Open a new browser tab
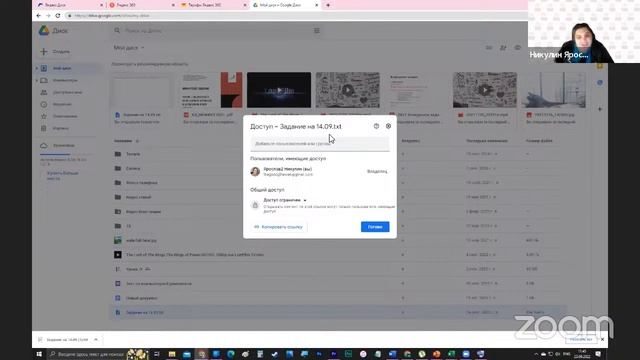 pos(328,5)
